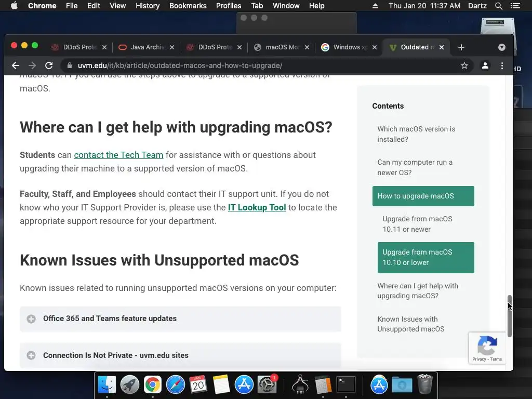
Task: Open Google Chrome from the Dock
Action: pos(153,384)
